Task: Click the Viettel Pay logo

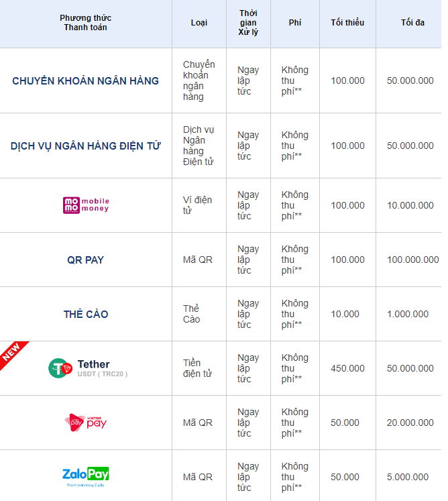Action: [x=85, y=422]
